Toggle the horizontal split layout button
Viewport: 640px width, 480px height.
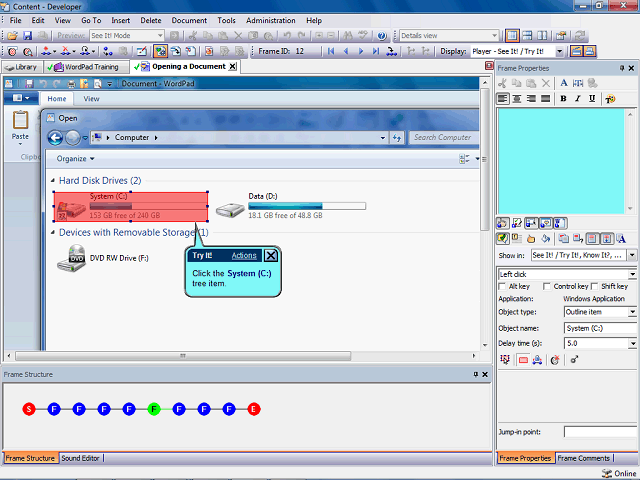pyautogui.click(x=527, y=36)
